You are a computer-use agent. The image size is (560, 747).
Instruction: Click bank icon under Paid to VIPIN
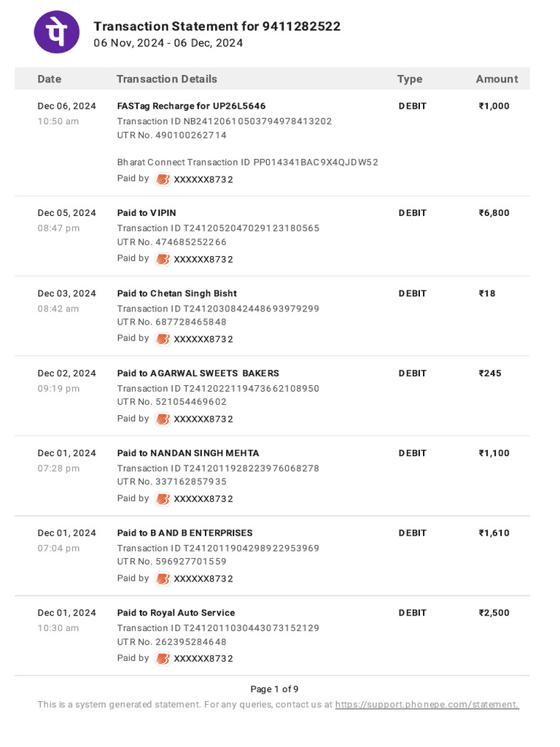click(163, 259)
